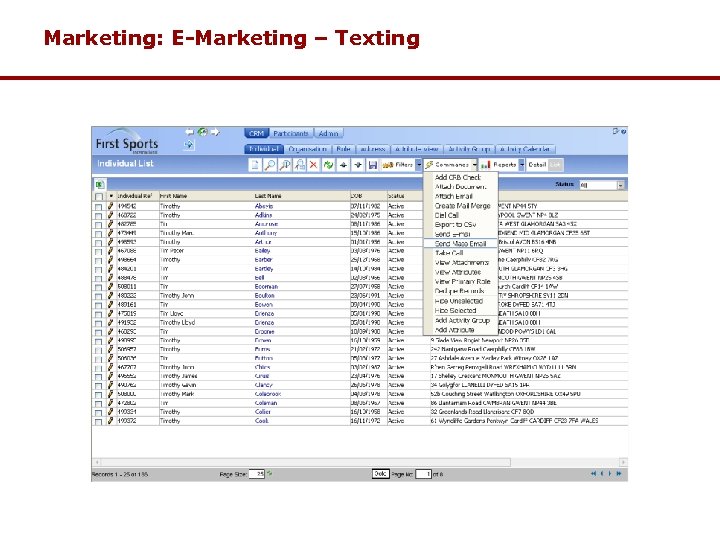This screenshot has height=540, width=720.
Task: Open the Coleman last name link
Action: point(266,403)
